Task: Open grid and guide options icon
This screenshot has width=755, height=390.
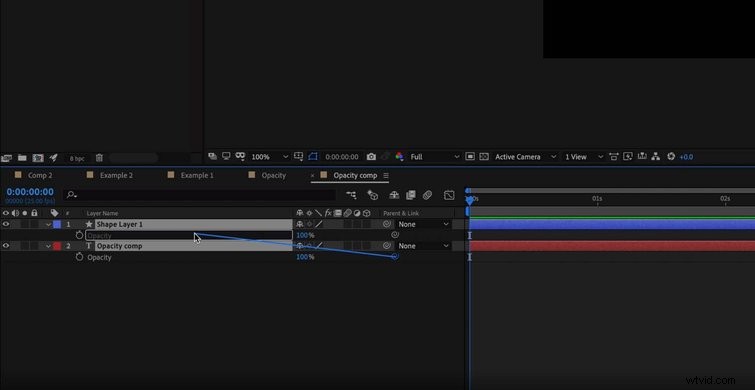Action: [x=299, y=156]
